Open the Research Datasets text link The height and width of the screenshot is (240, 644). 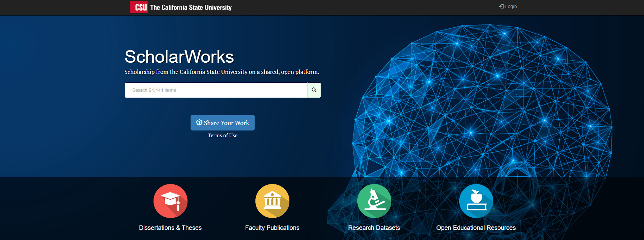pyautogui.click(x=374, y=228)
